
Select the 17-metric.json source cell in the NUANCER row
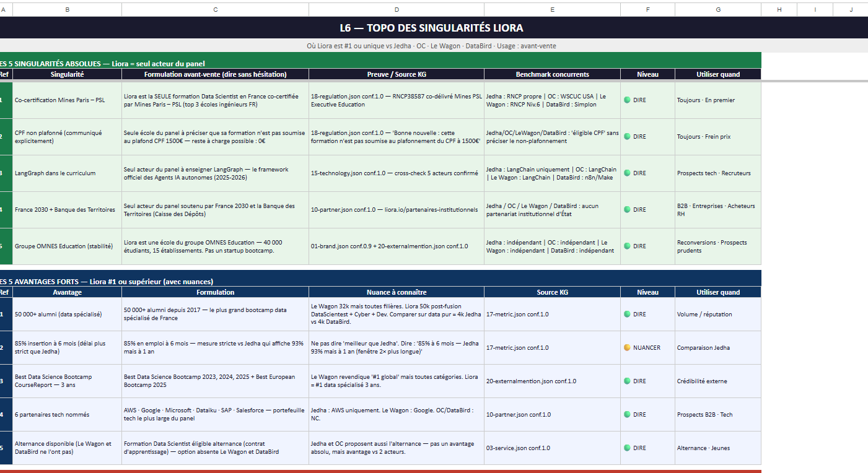point(552,348)
